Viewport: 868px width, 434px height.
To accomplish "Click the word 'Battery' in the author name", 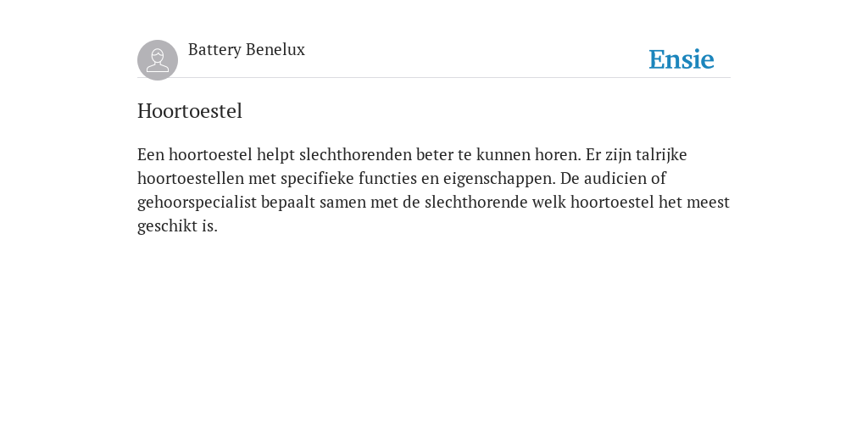I will [214, 50].
